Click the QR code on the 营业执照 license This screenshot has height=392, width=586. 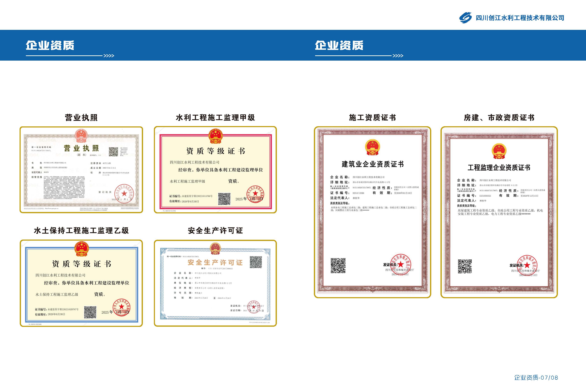pos(113,152)
